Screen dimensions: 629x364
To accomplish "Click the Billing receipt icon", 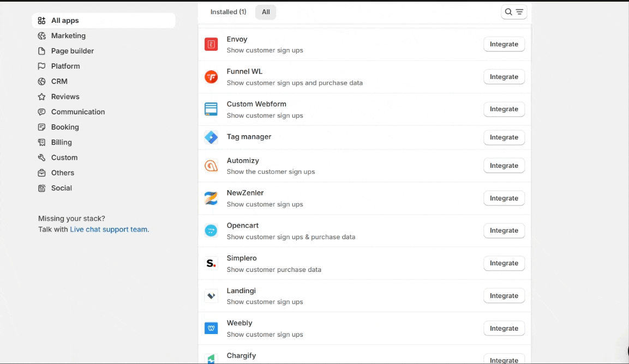I will coord(41,142).
